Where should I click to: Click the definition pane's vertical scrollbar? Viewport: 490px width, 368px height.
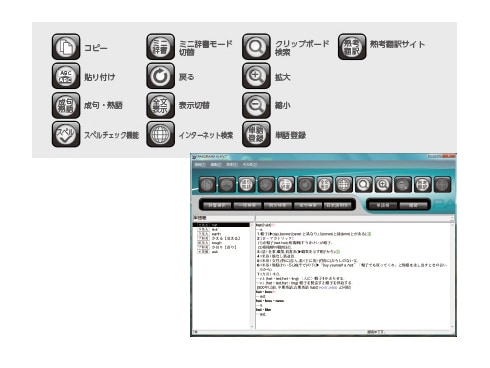[452, 276]
